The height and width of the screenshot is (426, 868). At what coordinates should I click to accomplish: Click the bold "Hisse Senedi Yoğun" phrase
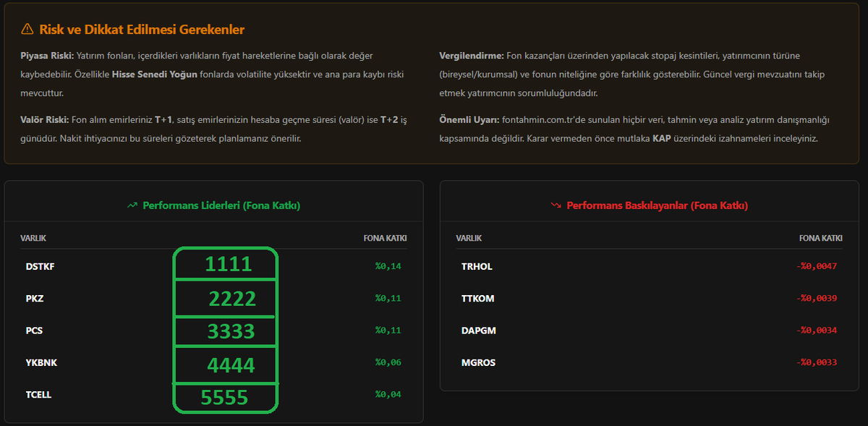[x=155, y=74]
